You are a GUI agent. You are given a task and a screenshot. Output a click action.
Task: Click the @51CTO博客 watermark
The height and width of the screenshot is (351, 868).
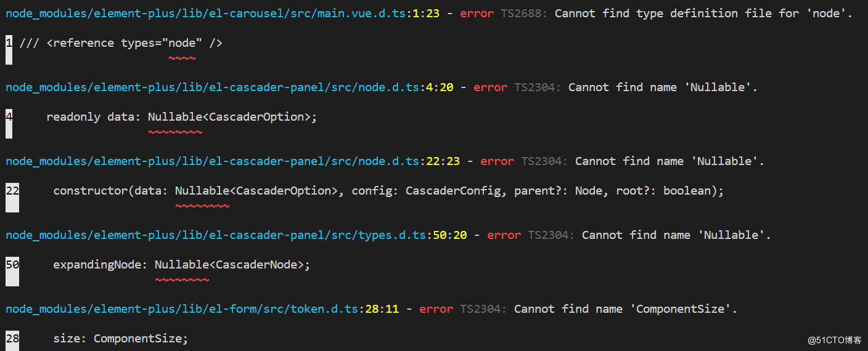click(x=835, y=340)
